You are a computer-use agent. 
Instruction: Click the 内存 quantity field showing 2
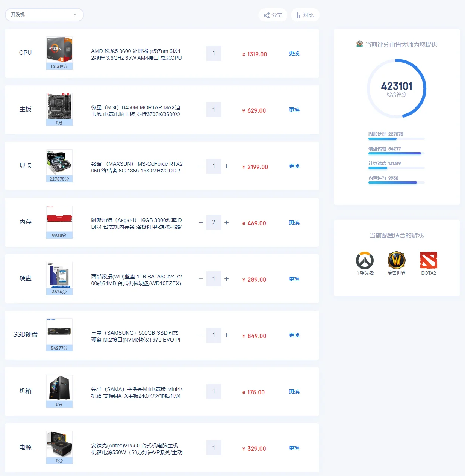tap(214, 222)
